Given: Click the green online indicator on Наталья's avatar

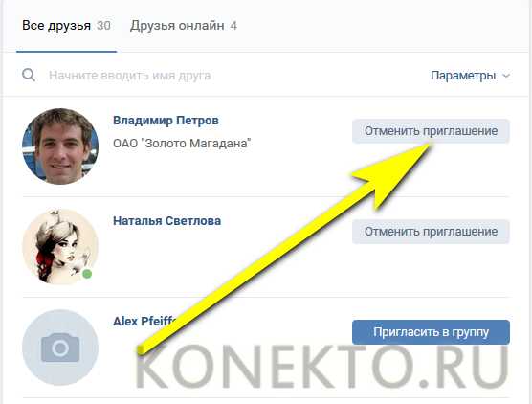Looking at the screenshot, I should click(x=87, y=274).
